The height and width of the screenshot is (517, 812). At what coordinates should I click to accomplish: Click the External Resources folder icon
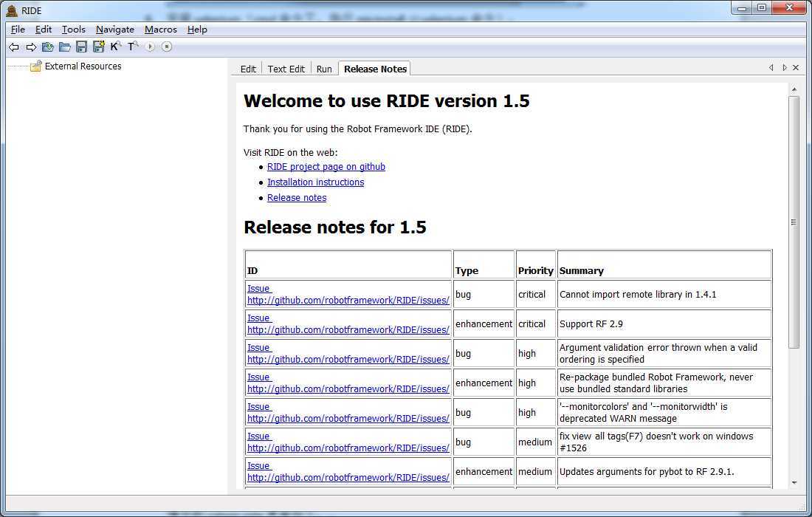pos(35,66)
